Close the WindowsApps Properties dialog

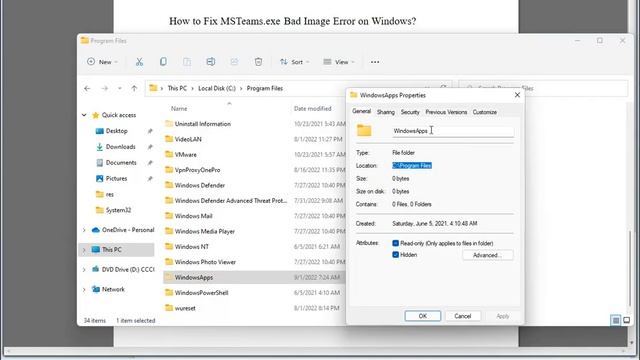[x=517, y=95]
